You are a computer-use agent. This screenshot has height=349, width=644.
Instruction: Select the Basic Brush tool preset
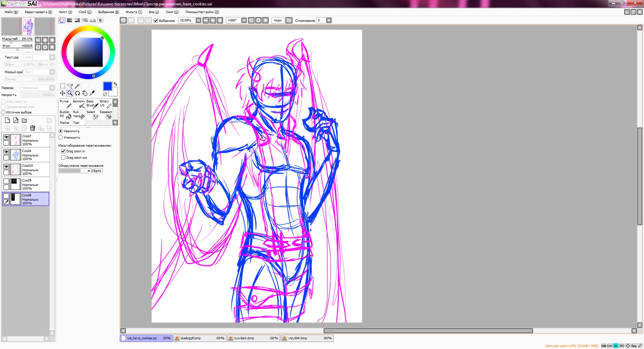tap(92, 104)
